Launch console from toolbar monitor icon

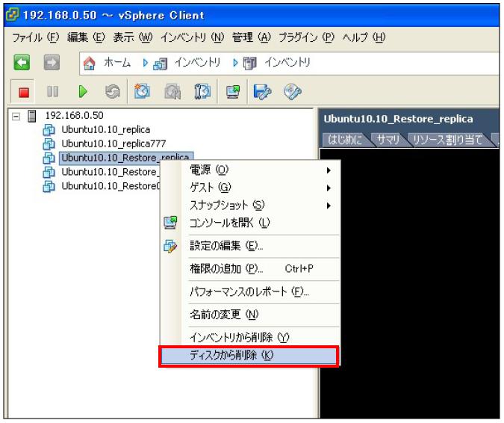[233, 92]
